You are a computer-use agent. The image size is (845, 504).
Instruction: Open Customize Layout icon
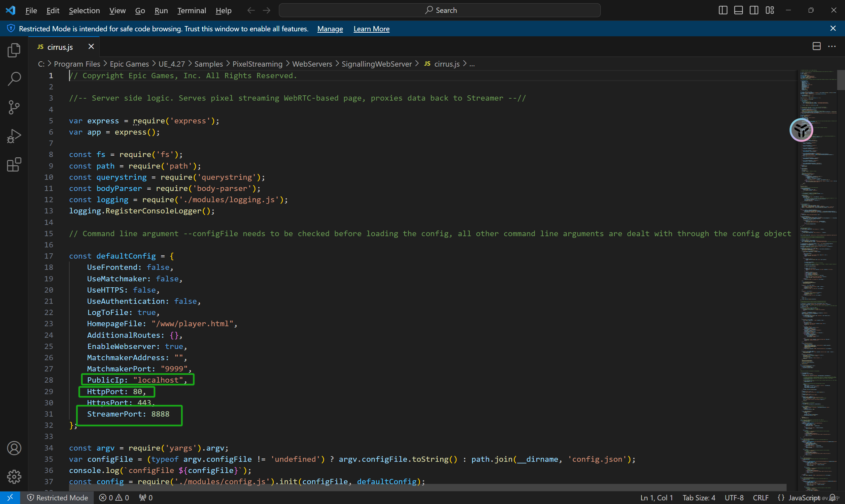(770, 10)
